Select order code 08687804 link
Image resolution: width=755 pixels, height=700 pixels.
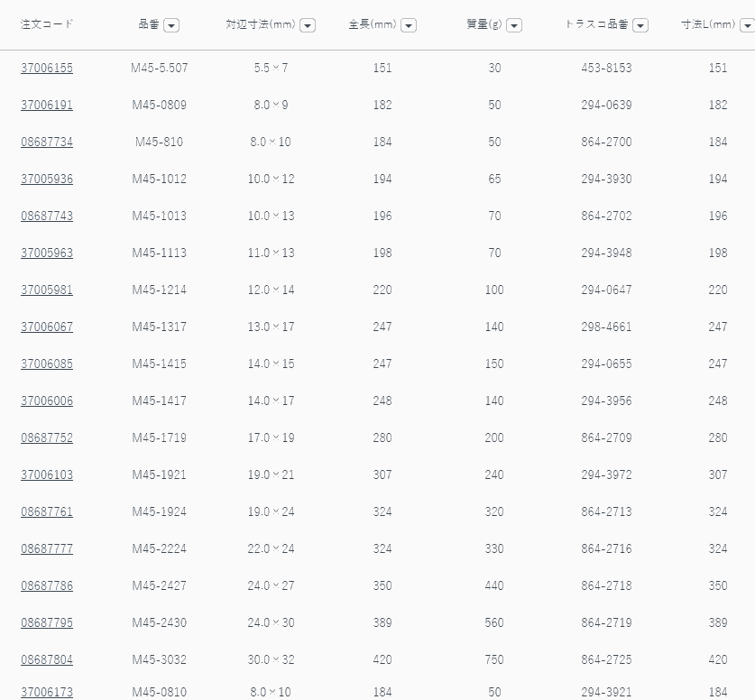(47, 659)
